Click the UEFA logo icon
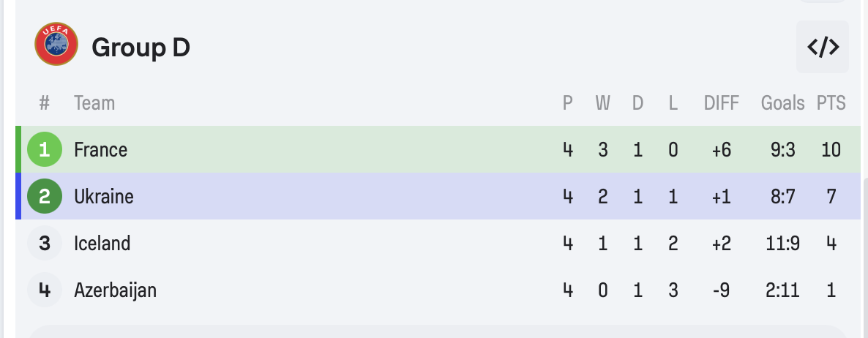Screen dimensions: 868x338 [56, 44]
